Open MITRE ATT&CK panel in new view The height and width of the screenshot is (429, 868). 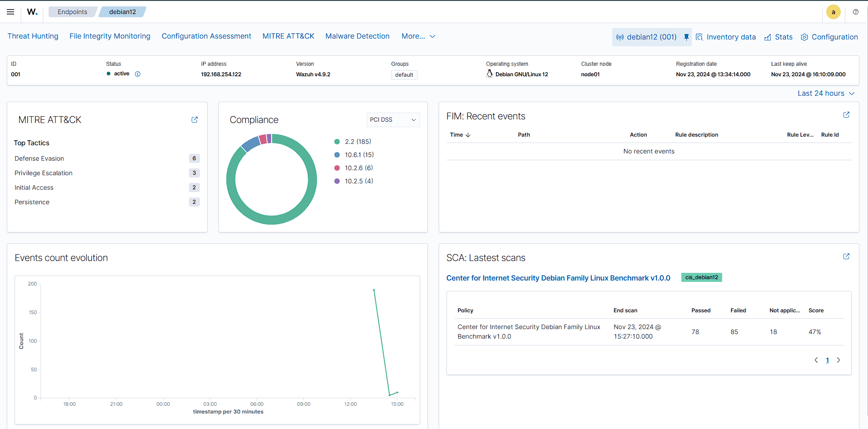coord(194,120)
